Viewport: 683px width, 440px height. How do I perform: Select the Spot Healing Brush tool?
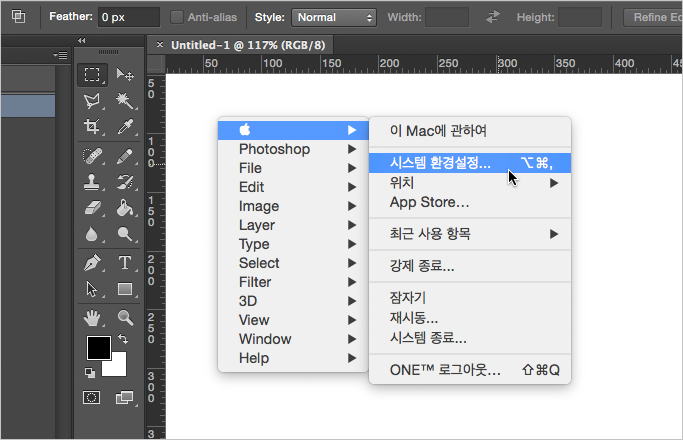(x=92, y=156)
